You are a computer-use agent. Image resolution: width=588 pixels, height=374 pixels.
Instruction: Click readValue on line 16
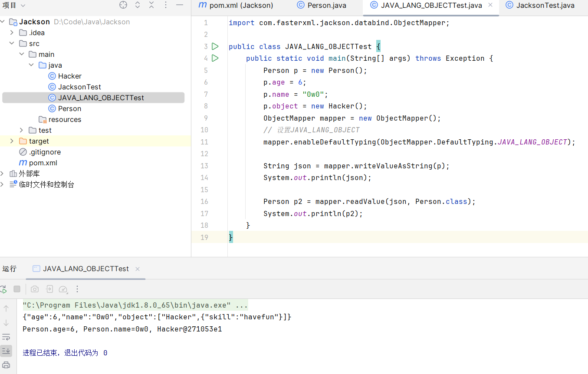pyautogui.click(x=365, y=201)
